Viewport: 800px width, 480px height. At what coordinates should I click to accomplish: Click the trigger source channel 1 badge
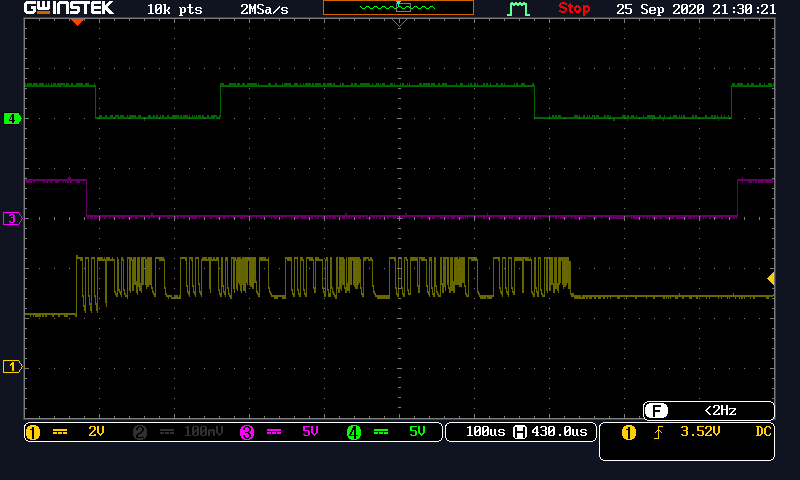pyautogui.click(x=629, y=433)
